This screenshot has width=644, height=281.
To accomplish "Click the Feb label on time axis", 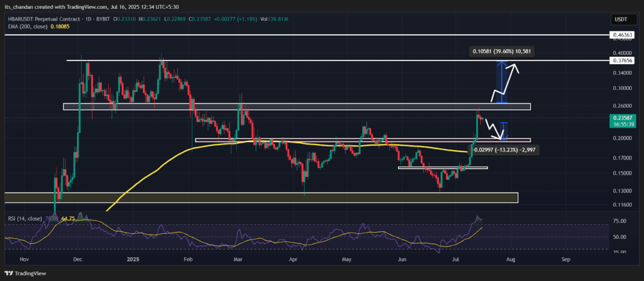I will tap(187, 260).
